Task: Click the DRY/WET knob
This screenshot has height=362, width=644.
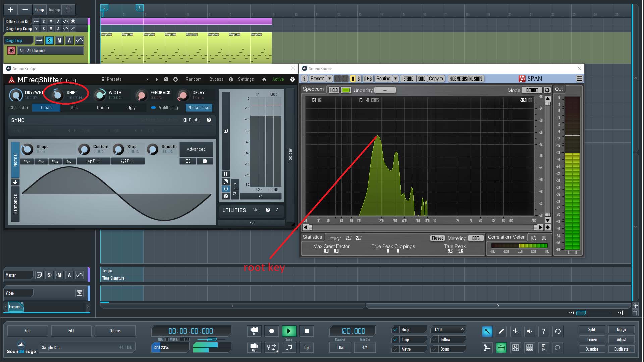Action: 15,95
